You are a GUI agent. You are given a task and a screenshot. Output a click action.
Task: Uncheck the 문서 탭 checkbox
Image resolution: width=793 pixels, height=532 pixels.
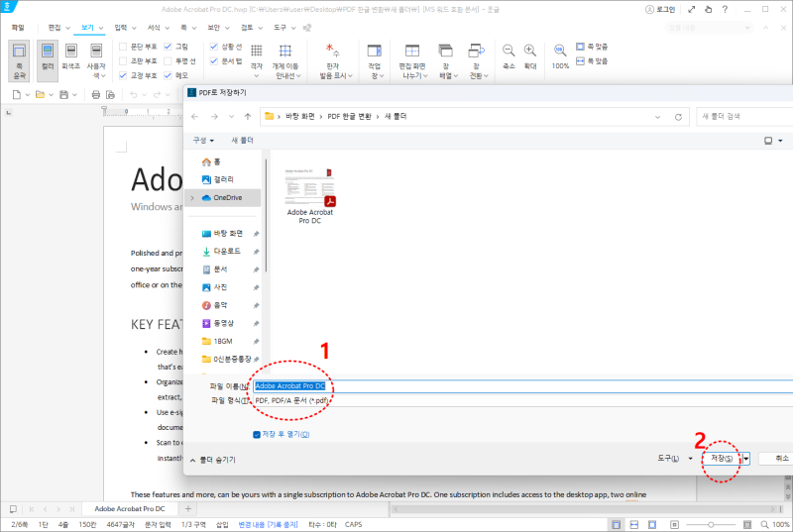(214, 61)
